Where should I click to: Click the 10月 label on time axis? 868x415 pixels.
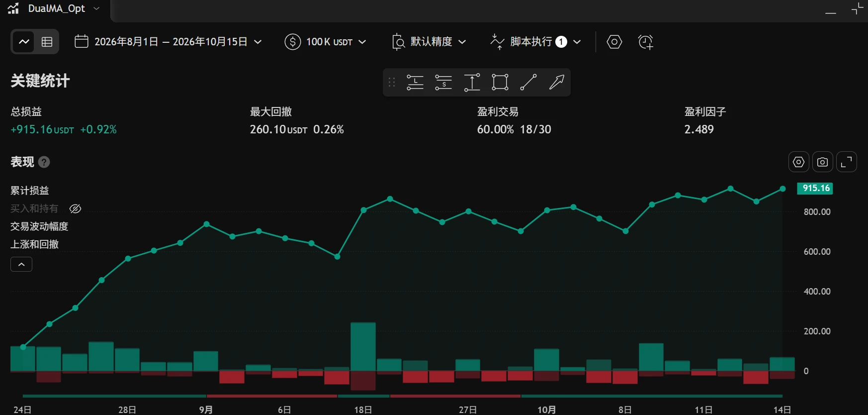point(546,410)
